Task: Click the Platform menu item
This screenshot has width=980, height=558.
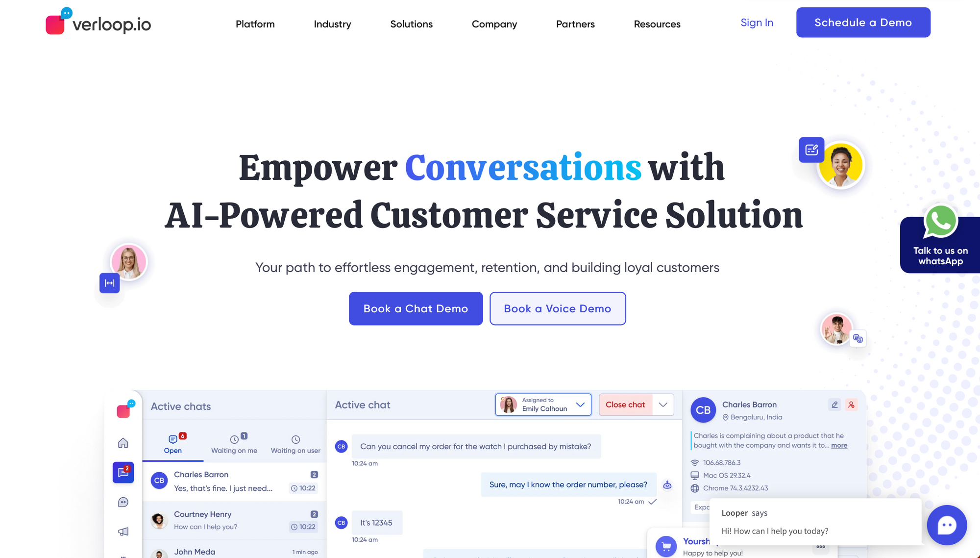Action: [255, 24]
